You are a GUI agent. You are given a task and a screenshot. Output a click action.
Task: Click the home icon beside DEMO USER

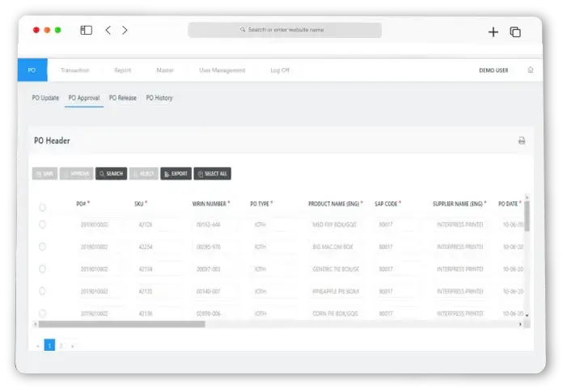(531, 70)
